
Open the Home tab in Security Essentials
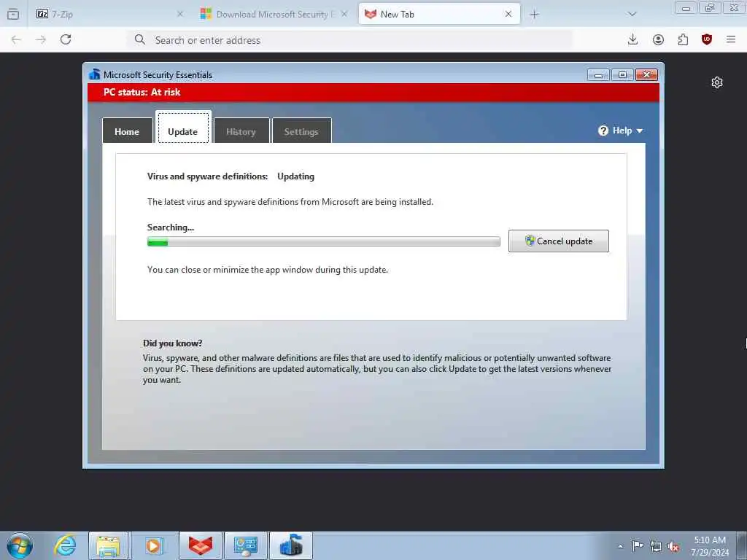click(127, 131)
